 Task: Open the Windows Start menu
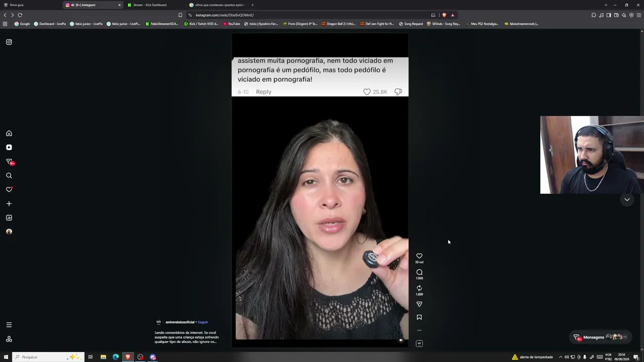tap(6, 357)
